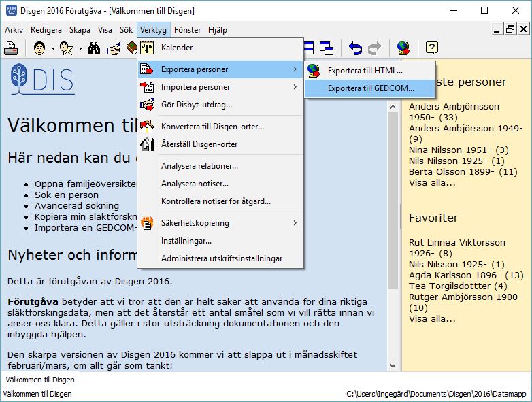Click scrollbar up arrow of welcome page
Viewport: 532px width, 402px height.
393,107
